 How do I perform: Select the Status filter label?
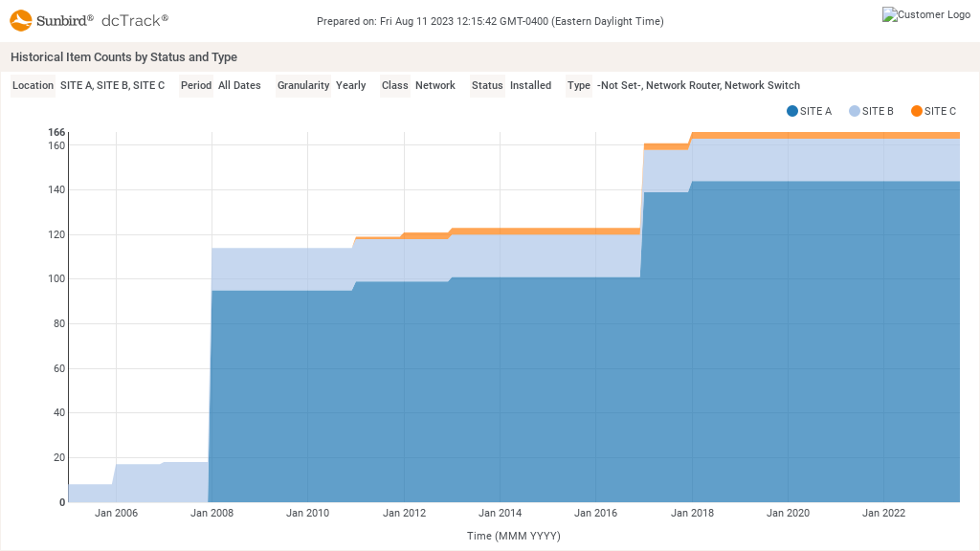click(x=487, y=85)
